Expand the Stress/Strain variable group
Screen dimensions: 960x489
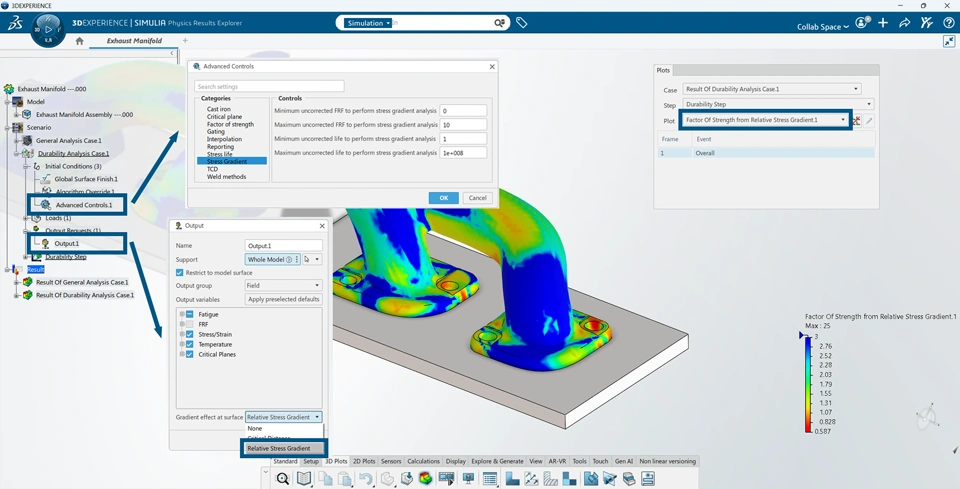182,334
